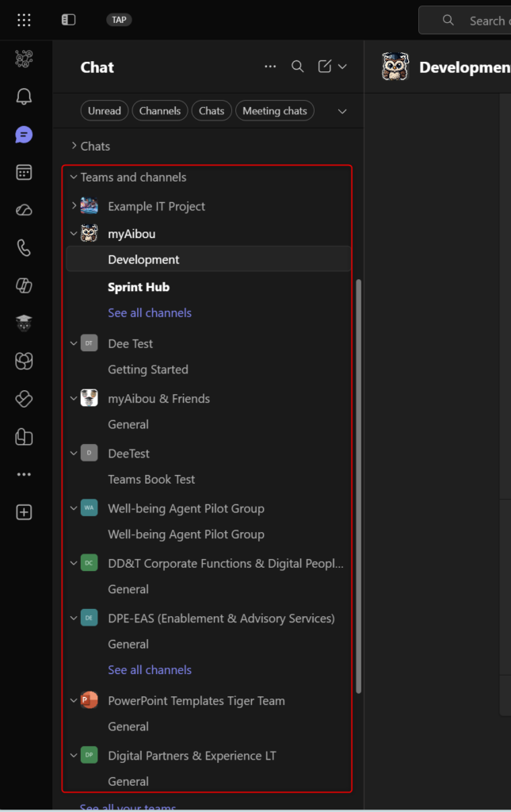Collapse Digital Partners & Experience LT
This screenshot has height=812, width=511.
click(x=74, y=755)
